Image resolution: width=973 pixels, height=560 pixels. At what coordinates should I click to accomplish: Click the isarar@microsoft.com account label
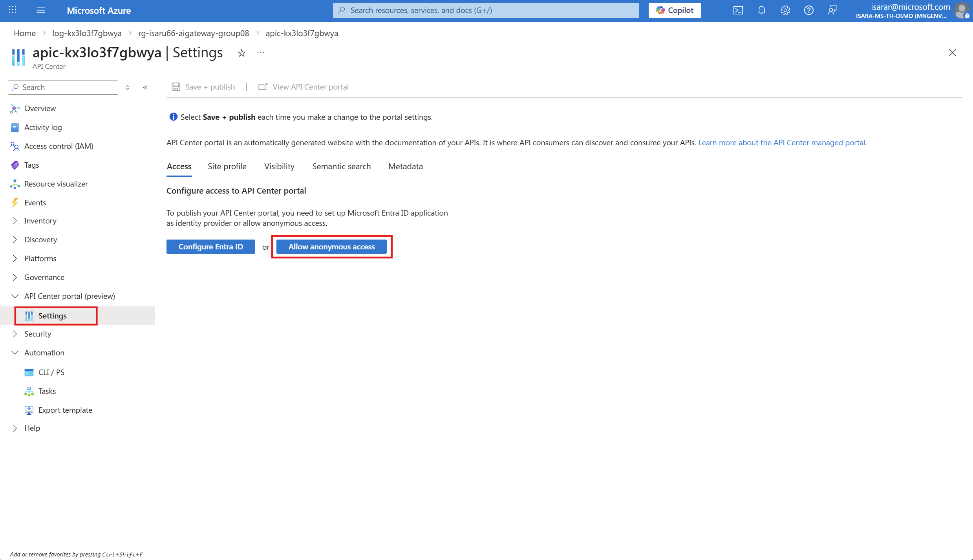click(x=910, y=7)
